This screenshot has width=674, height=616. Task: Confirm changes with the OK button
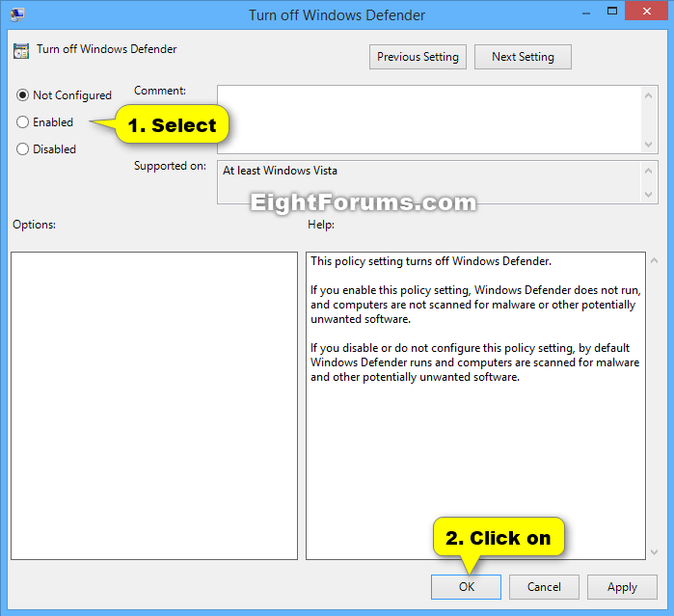tap(466, 586)
